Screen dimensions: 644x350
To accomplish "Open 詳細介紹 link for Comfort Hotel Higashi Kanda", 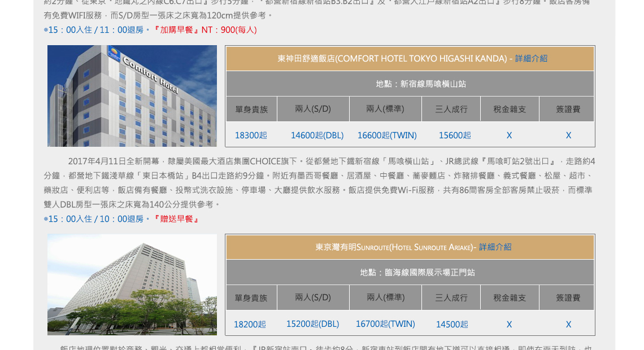I will coord(531,58).
